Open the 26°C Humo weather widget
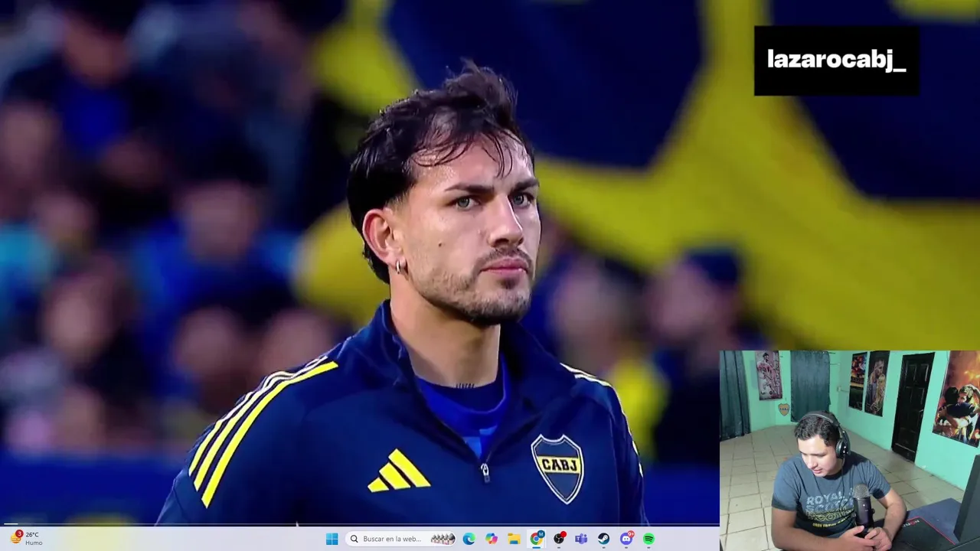The width and height of the screenshot is (980, 551). 26,539
